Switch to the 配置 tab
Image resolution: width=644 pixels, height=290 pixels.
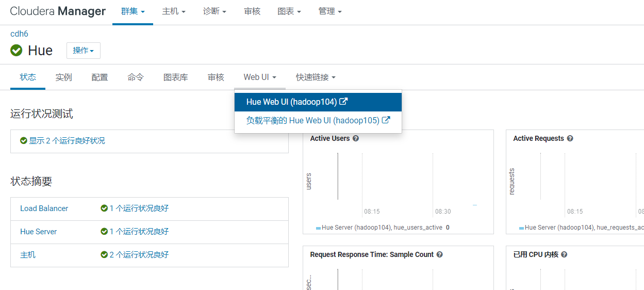pos(100,77)
